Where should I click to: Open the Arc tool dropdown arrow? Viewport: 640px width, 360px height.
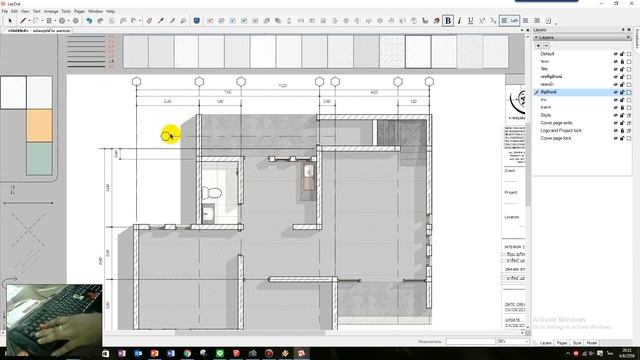click(42, 20)
